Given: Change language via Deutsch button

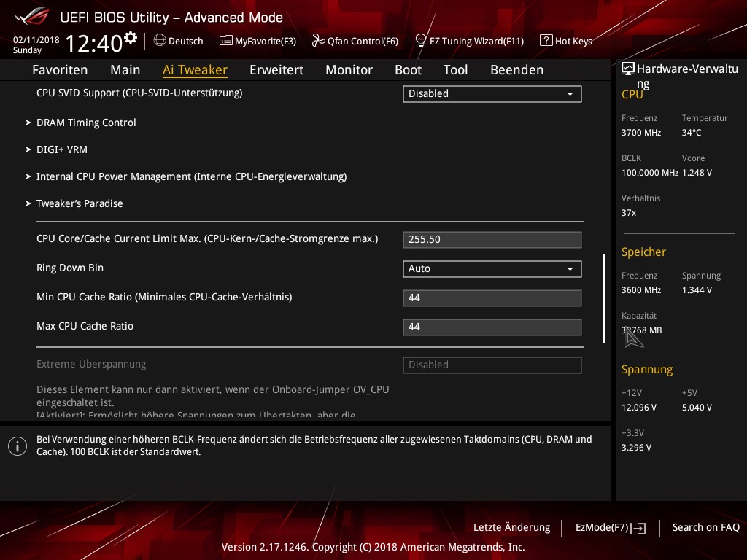Looking at the screenshot, I should 178,41.
